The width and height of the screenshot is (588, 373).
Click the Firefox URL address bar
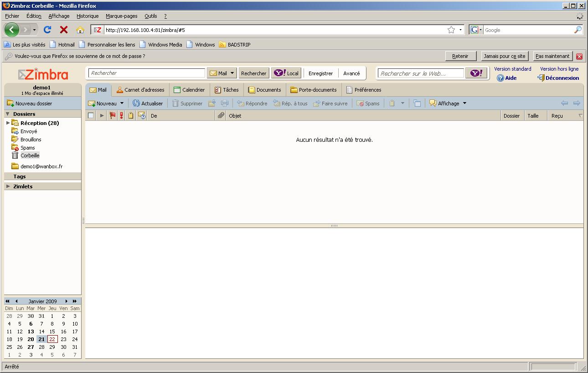(x=275, y=30)
